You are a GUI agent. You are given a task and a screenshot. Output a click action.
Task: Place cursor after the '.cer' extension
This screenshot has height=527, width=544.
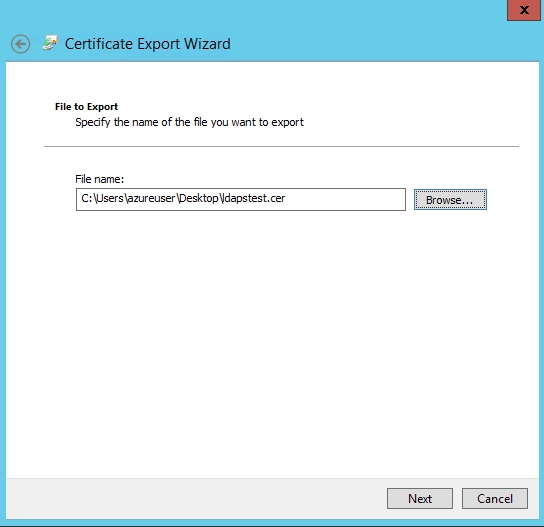tap(286, 198)
